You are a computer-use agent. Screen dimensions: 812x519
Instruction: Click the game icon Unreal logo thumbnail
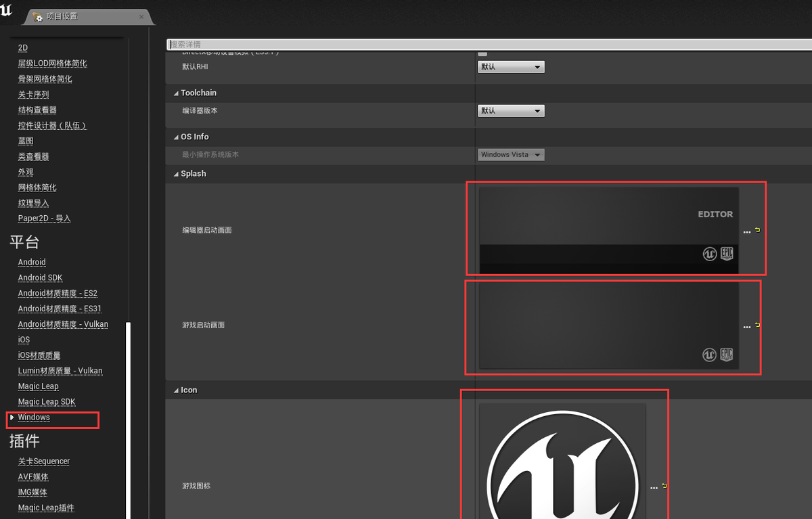[562, 461]
